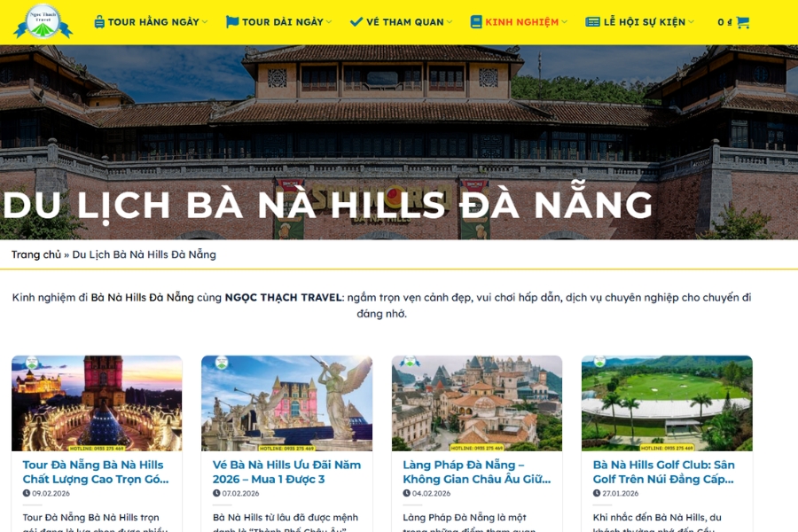Click the 0 đ cart total
The height and width of the screenshot is (532, 798).
coord(724,22)
